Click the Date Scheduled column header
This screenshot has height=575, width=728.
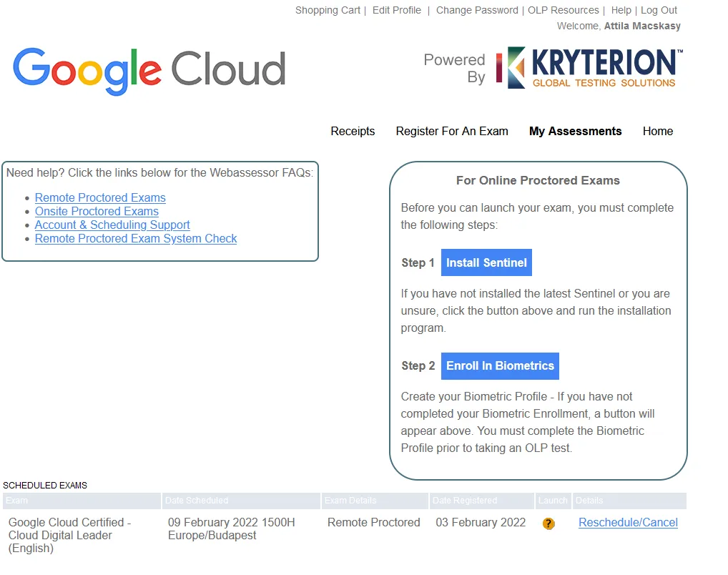coord(241,501)
